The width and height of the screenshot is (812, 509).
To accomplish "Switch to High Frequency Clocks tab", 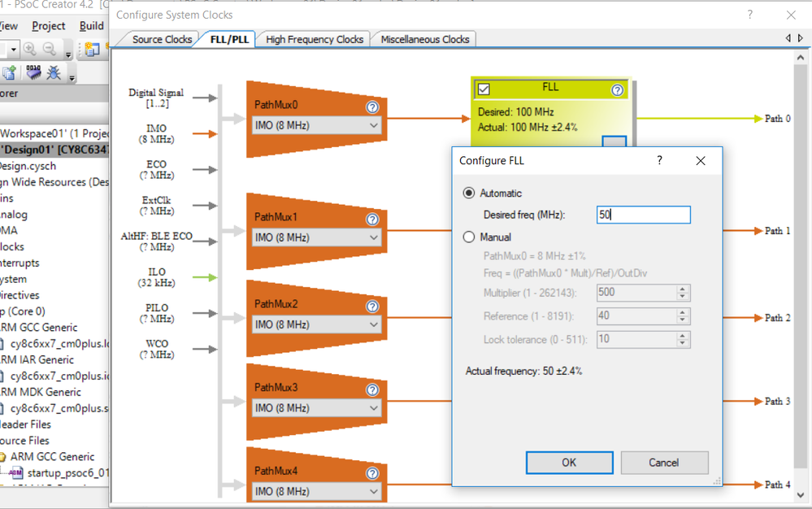I will click(x=315, y=39).
